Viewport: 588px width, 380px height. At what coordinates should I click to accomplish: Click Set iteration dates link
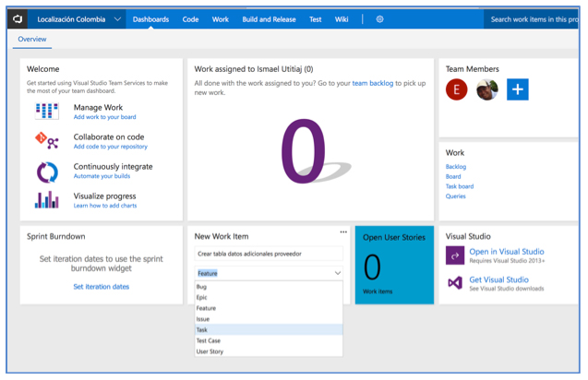coord(102,287)
